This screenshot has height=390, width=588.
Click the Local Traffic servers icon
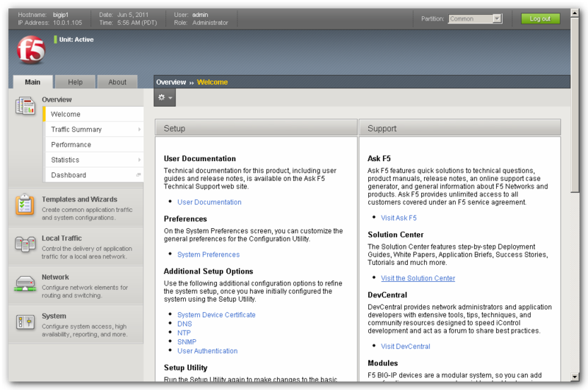pyautogui.click(x=25, y=244)
